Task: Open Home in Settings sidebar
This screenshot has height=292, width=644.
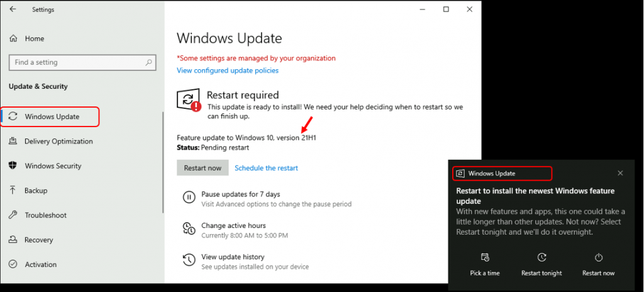Action: [x=35, y=38]
